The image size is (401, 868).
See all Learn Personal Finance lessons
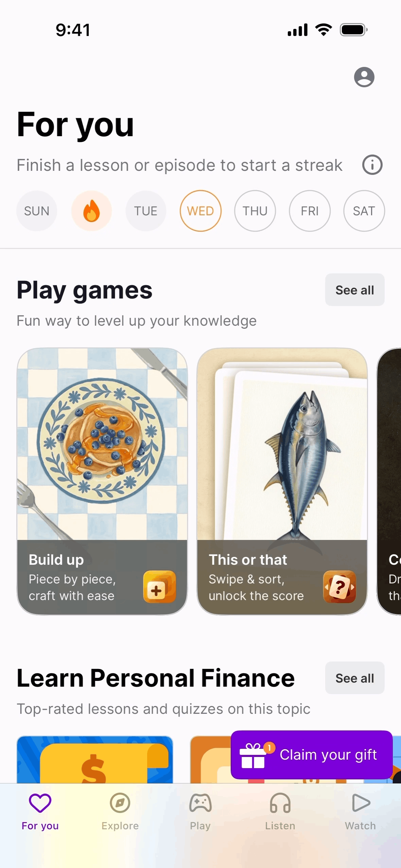355,678
